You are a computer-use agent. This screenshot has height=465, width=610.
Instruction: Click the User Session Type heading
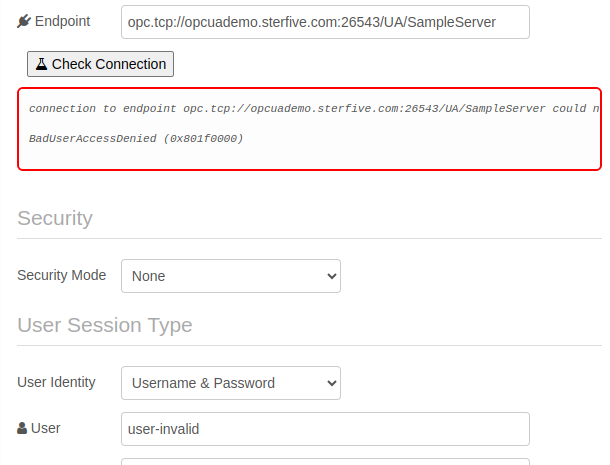click(105, 325)
